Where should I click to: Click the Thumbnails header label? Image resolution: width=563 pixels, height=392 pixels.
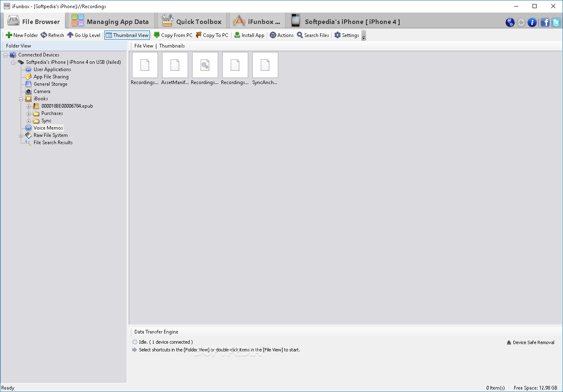pyautogui.click(x=172, y=46)
